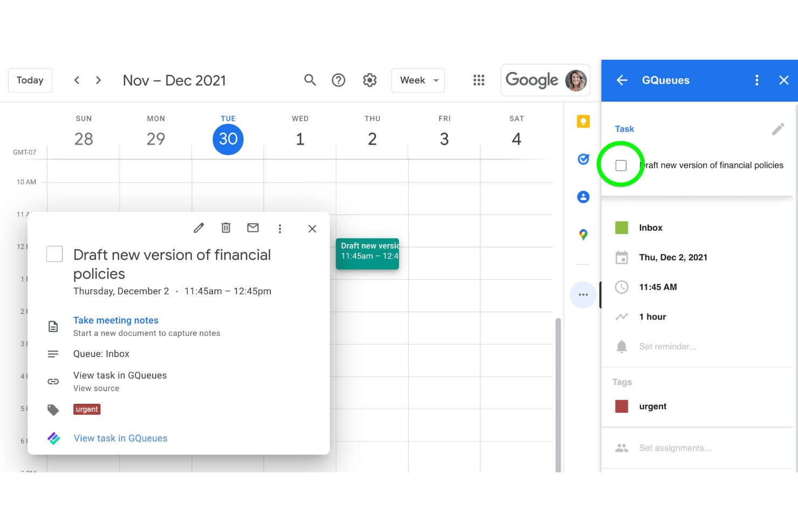The image size is (798, 532).
Task: Click the 11:45 AM time value
Action: click(x=658, y=287)
